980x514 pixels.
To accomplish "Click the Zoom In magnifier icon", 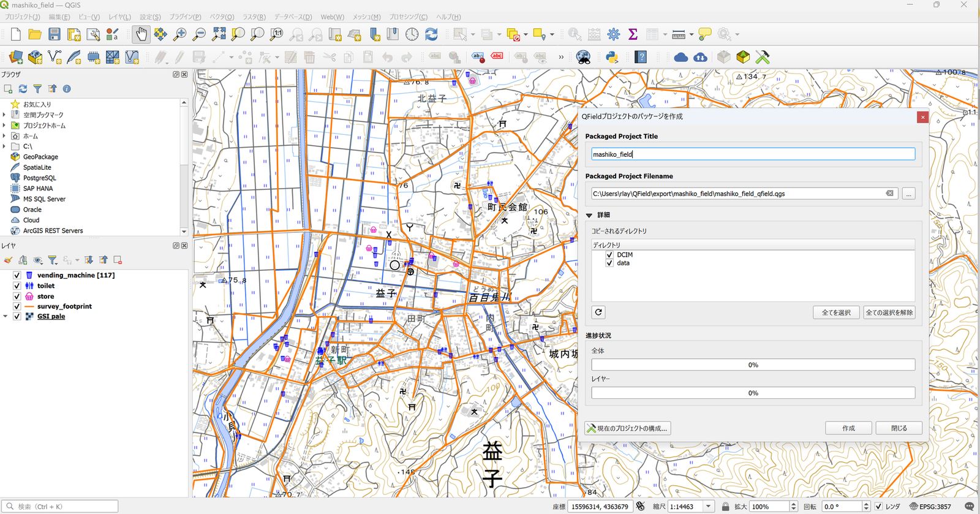I will 179,34.
